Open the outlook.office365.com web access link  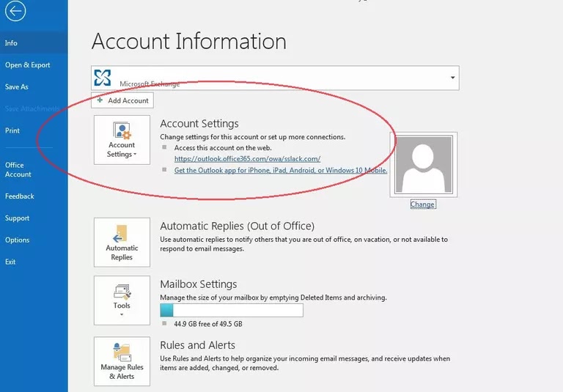coord(247,159)
